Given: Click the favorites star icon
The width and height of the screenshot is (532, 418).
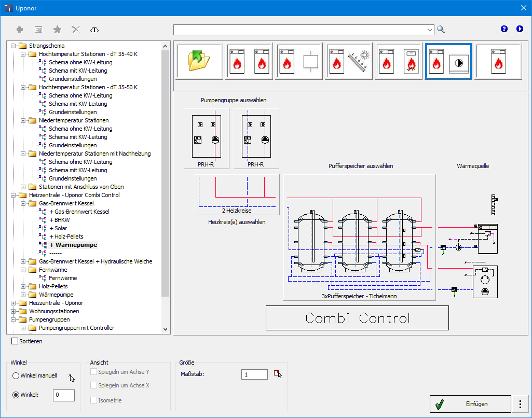Looking at the screenshot, I should pyautogui.click(x=57, y=30).
